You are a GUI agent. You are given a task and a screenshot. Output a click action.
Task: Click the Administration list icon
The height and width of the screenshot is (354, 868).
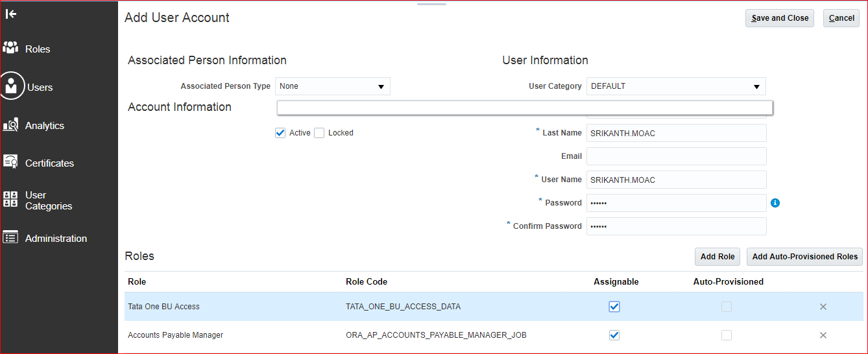pyautogui.click(x=10, y=238)
